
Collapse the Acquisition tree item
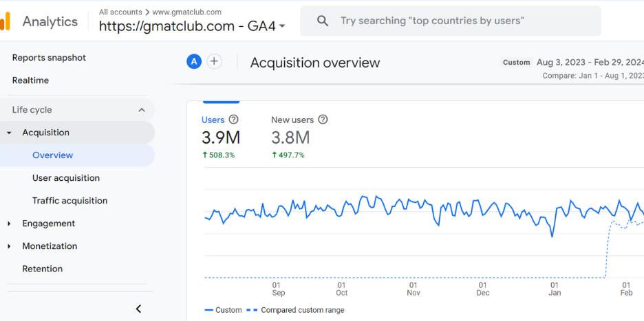[x=10, y=133]
